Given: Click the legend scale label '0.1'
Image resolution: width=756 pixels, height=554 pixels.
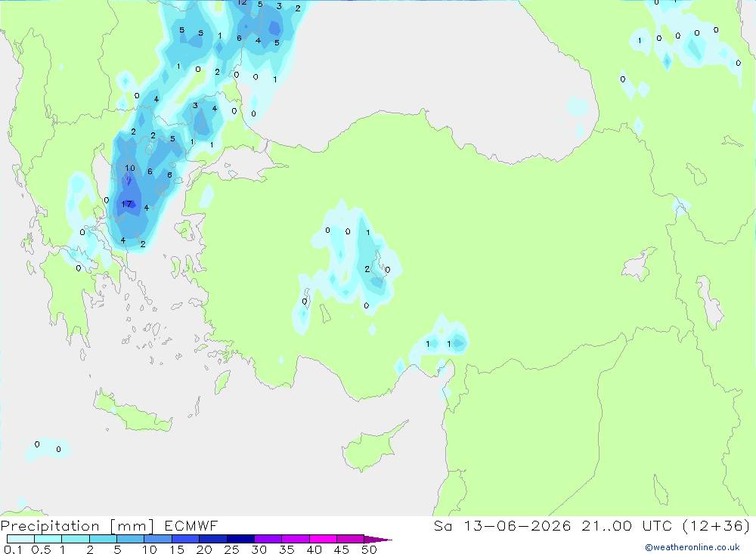Looking at the screenshot, I should click(x=13, y=549).
